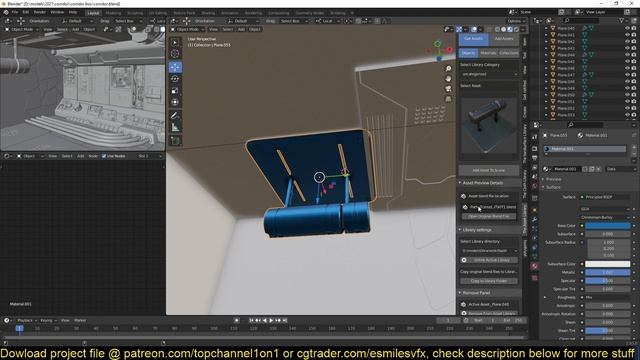Click the bench asset preview thumbnail
640x360 pixels.
pos(489,127)
